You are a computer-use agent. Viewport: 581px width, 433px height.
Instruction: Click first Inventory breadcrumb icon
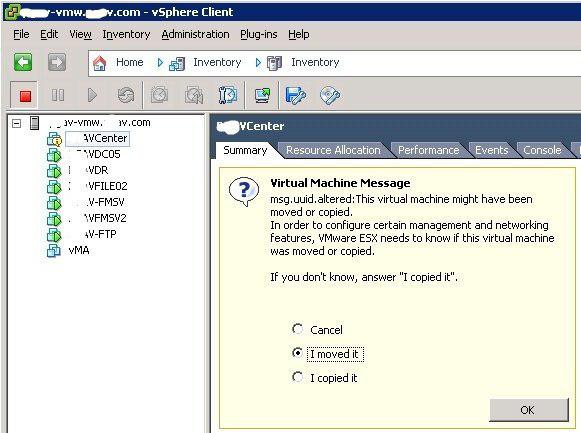pyautogui.click(x=177, y=63)
